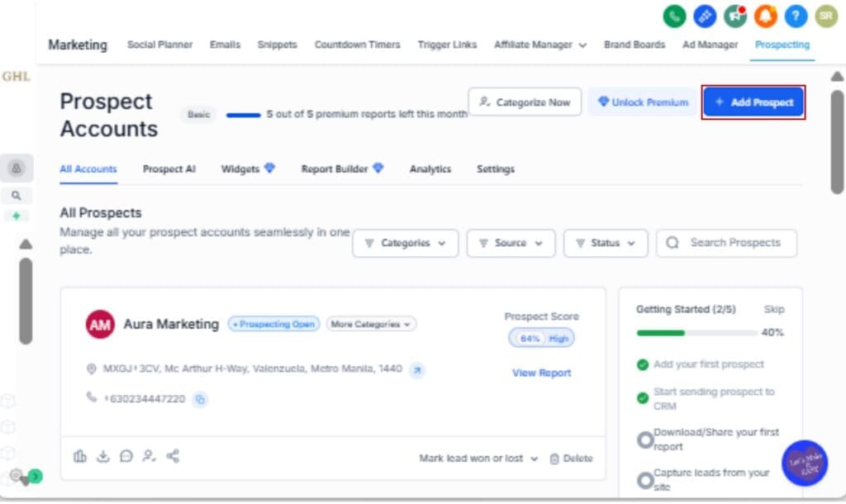Switch to the Report Builder tab
This screenshot has height=504, width=846.
pyautogui.click(x=335, y=169)
